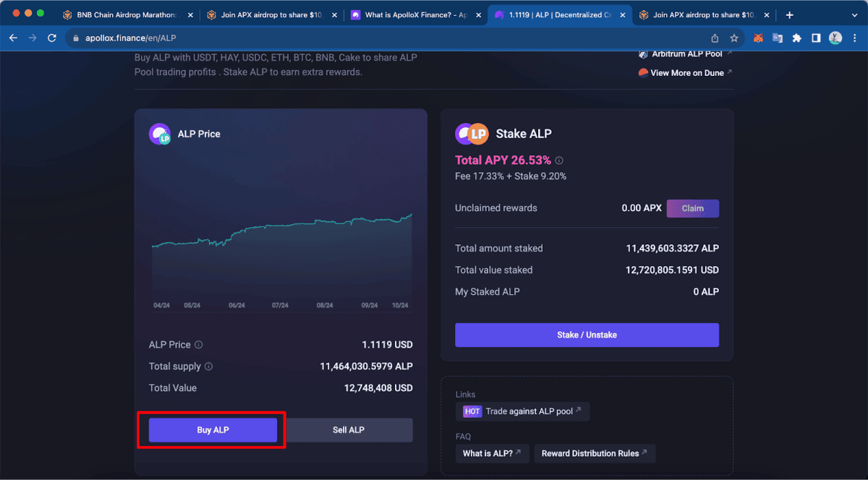Click the info icon beside Total APY
The width and height of the screenshot is (868, 480).
pyautogui.click(x=559, y=160)
